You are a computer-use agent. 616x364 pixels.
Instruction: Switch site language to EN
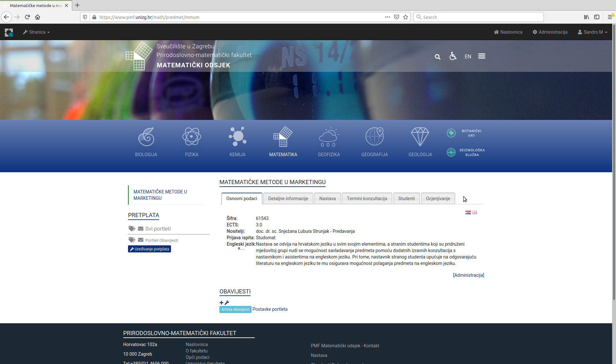coord(468,56)
